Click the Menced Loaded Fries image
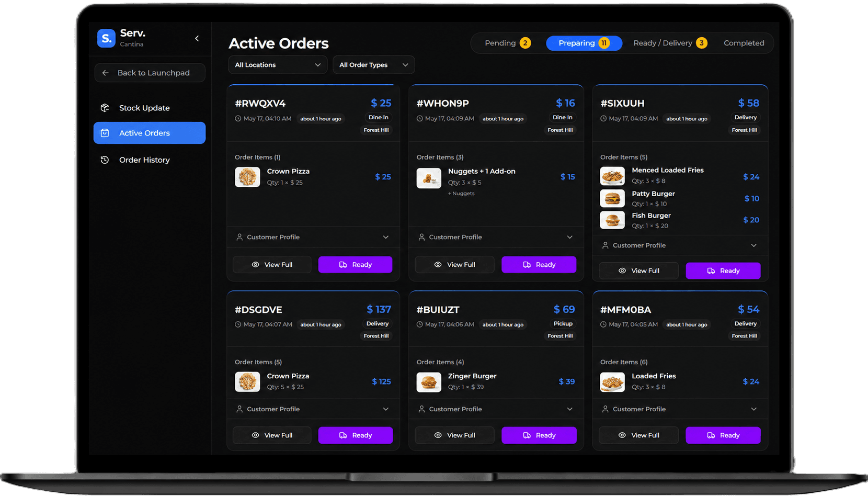 (612, 176)
